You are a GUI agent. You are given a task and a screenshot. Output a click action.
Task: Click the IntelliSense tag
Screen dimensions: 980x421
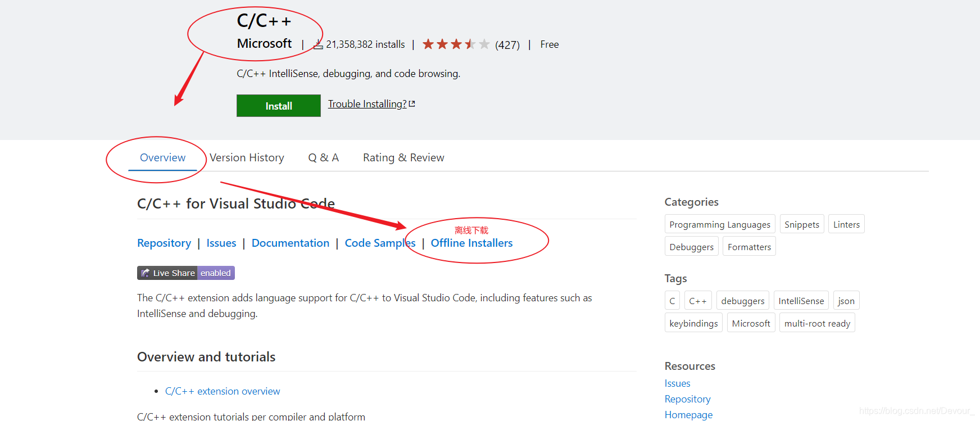click(x=801, y=301)
